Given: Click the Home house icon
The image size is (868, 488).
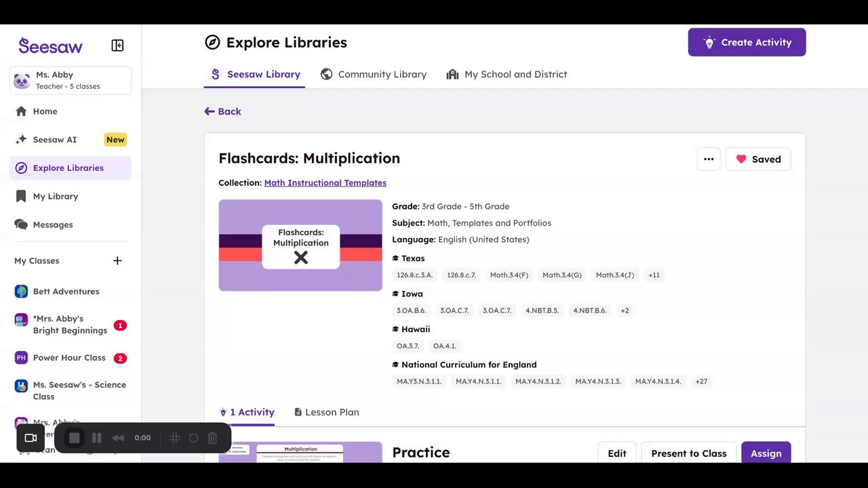Looking at the screenshot, I should 21,111.
